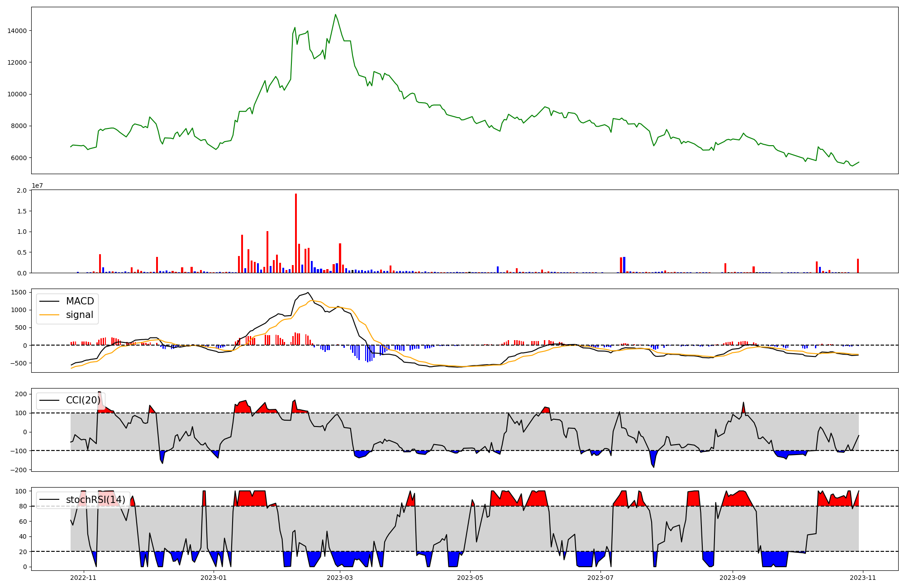Image resolution: width=905 pixels, height=588 pixels.
Task: Click the black MACD line swatch in legend
Action: click(x=49, y=301)
